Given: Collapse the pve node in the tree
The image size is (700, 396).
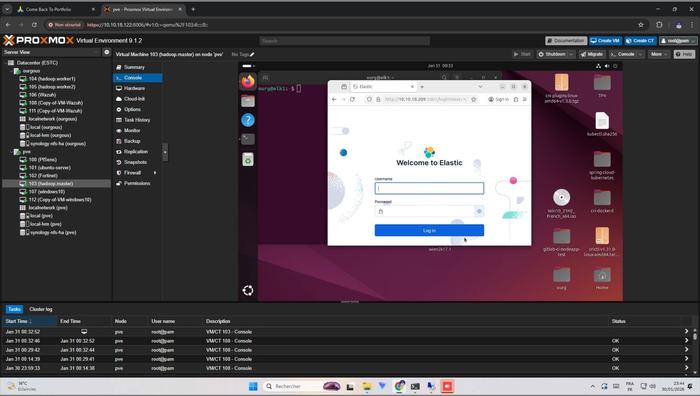Looking at the screenshot, I should point(11,152).
